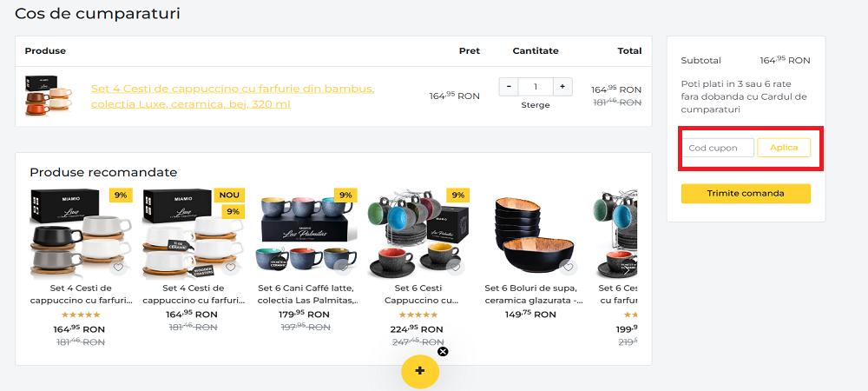Open the 224.95 RON Set 6 Cesti Cappuccino title
Image resolution: width=868 pixels, height=391 pixels.
tap(421, 294)
